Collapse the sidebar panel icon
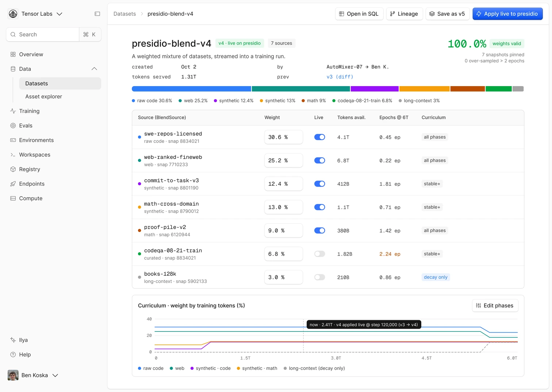The width and height of the screenshot is (552, 392). pos(97,14)
